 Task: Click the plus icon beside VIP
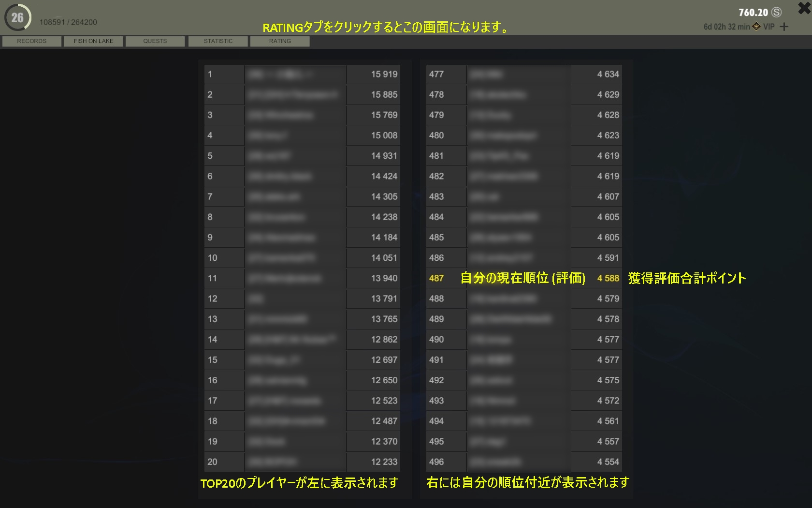[784, 27]
